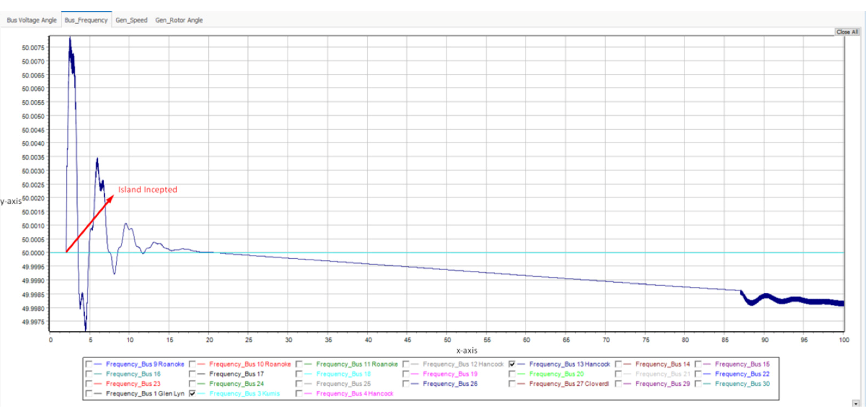Click the Island Incepted annotation text
The image size is (868, 414).
(148, 190)
